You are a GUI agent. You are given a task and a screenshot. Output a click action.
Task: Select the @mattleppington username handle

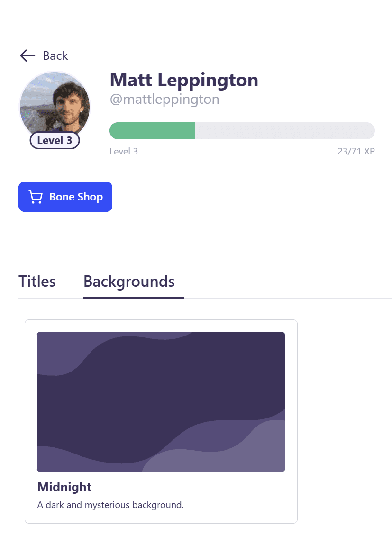pos(164,100)
